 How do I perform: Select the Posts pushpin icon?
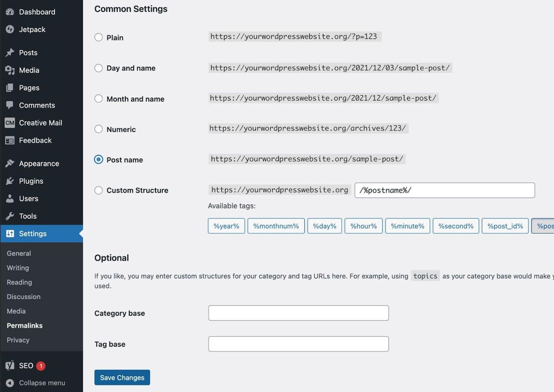pyautogui.click(x=10, y=52)
